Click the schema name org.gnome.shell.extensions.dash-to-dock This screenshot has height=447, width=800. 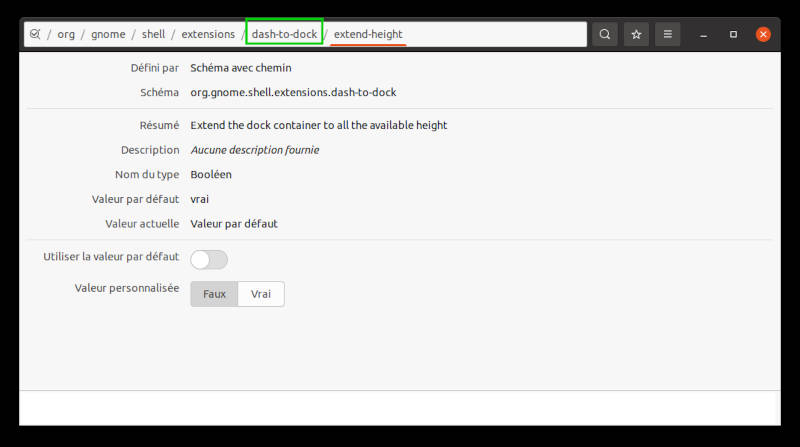pyautogui.click(x=293, y=92)
